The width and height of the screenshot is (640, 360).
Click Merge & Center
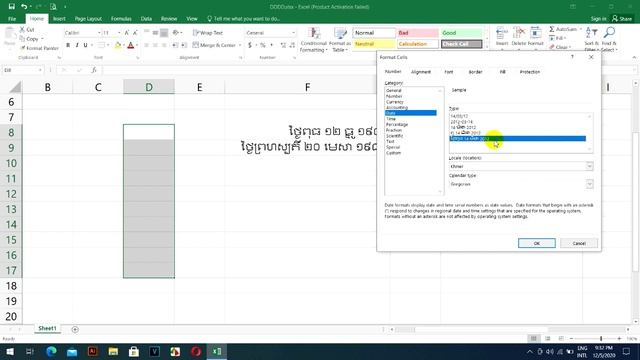(x=214, y=45)
